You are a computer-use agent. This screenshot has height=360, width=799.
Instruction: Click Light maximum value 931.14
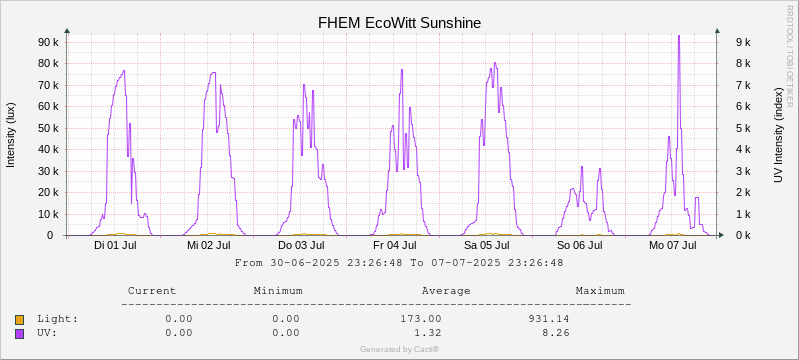point(549,319)
